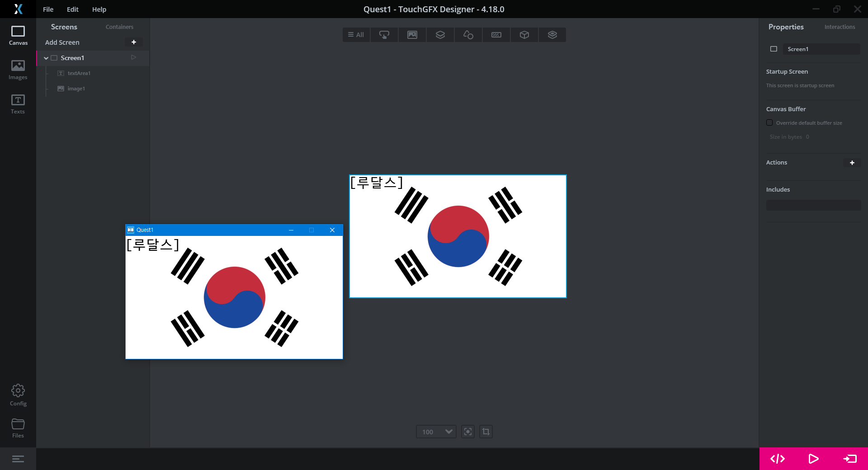
Task: Open the zoom level dropdown
Action: click(x=436, y=432)
